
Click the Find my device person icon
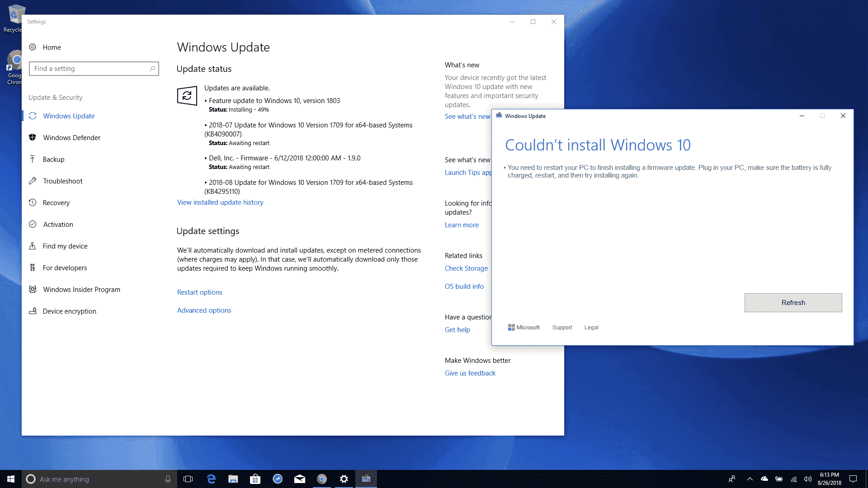(x=33, y=246)
